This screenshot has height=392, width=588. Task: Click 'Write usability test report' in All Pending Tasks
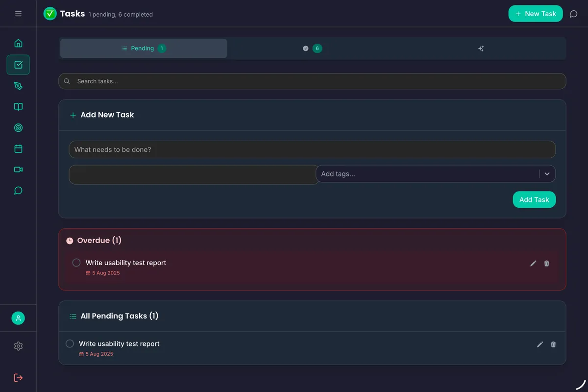pyautogui.click(x=119, y=343)
